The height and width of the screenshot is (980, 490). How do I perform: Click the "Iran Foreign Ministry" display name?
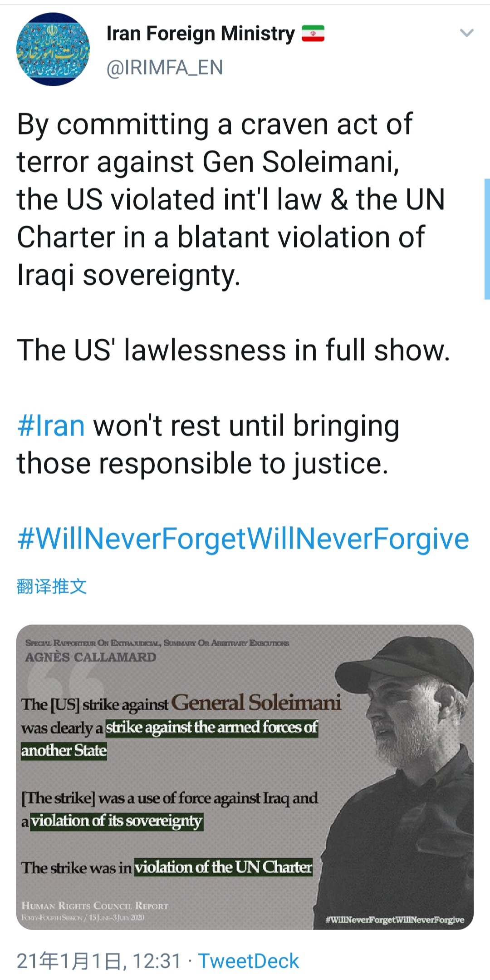coord(201,34)
